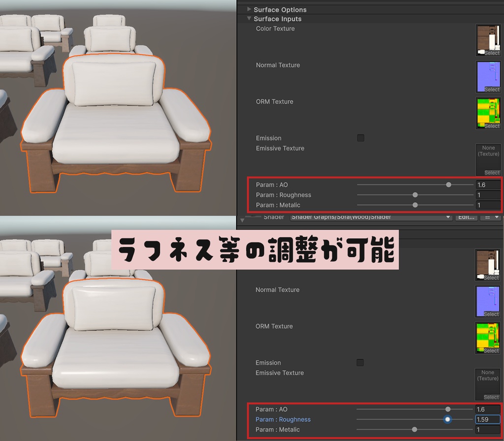This screenshot has height=441, width=504.
Task: Click the Param : AO slider handle
Action: (448, 185)
